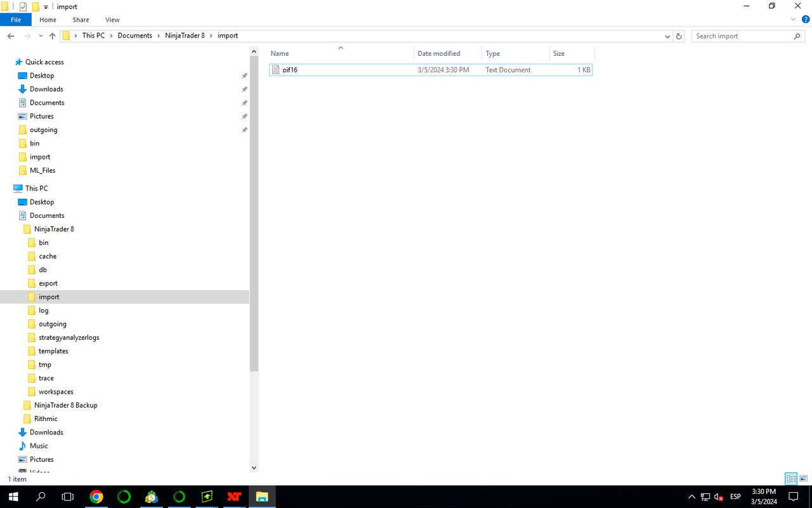Sort files by Size column
812x508 pixels.
572,53
